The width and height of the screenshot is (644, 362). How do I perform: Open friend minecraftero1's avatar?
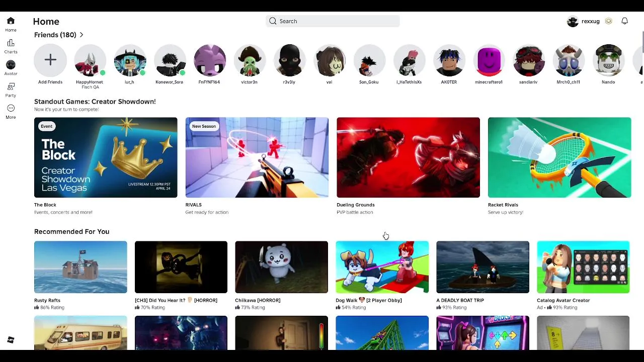(x=489, y=60)
